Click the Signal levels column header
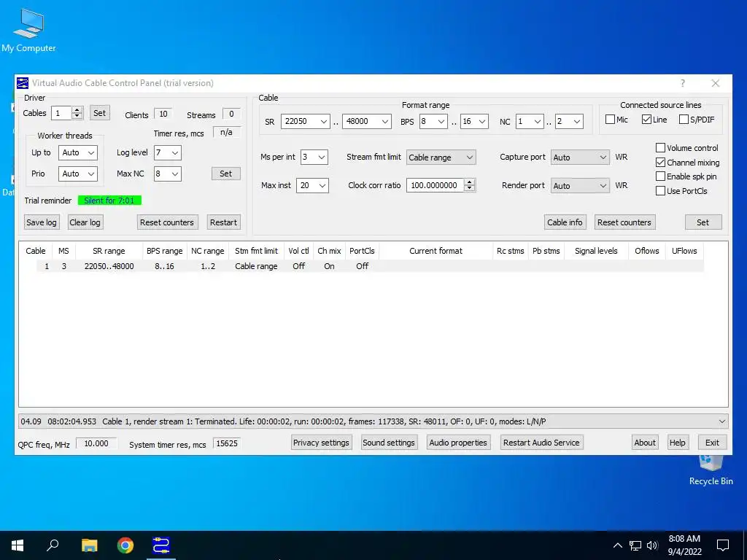This screenshot has width=747, height=560. [596, 251]
